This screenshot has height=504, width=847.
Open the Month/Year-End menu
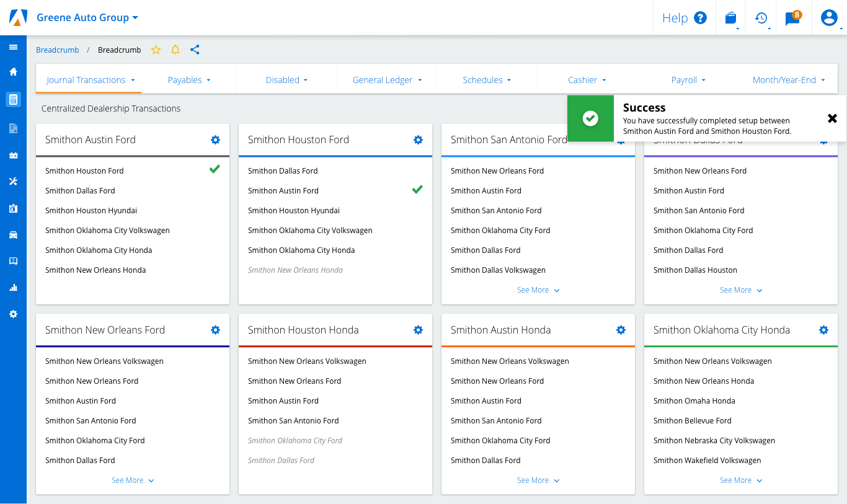[788, 80]
